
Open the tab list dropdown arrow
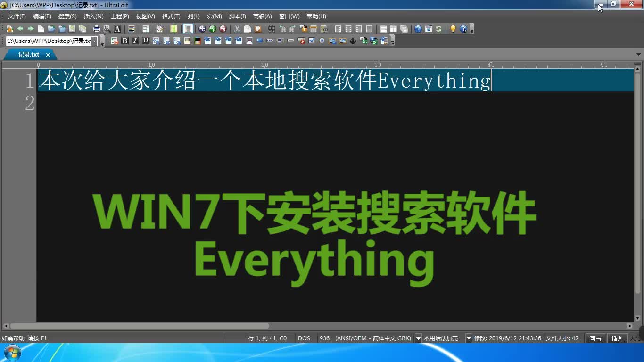tap(638, 55)
